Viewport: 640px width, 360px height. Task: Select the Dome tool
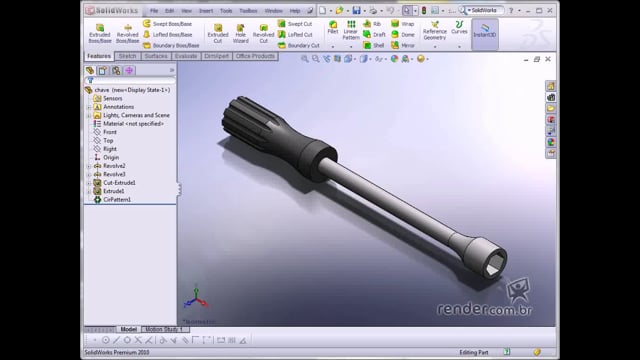403,35
